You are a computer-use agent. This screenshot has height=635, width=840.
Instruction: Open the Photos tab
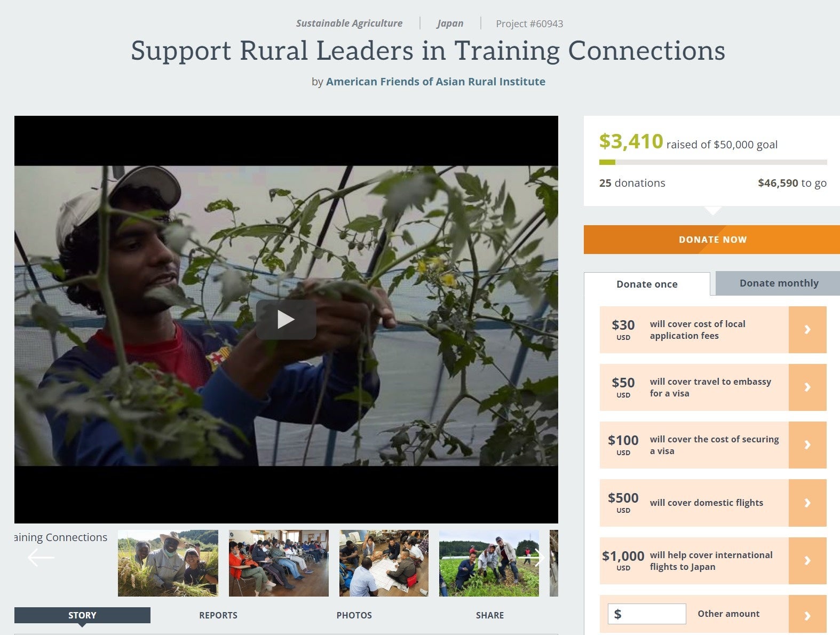click(354, 615)
